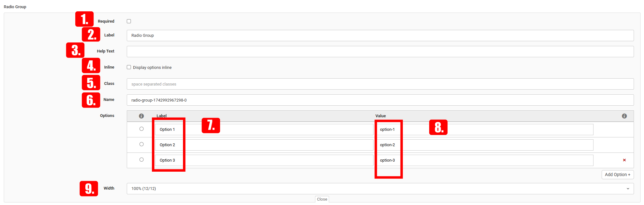Click the option-3 value input
The height and width of the screenshot is (205, 644).
click(x=484, y=160)
